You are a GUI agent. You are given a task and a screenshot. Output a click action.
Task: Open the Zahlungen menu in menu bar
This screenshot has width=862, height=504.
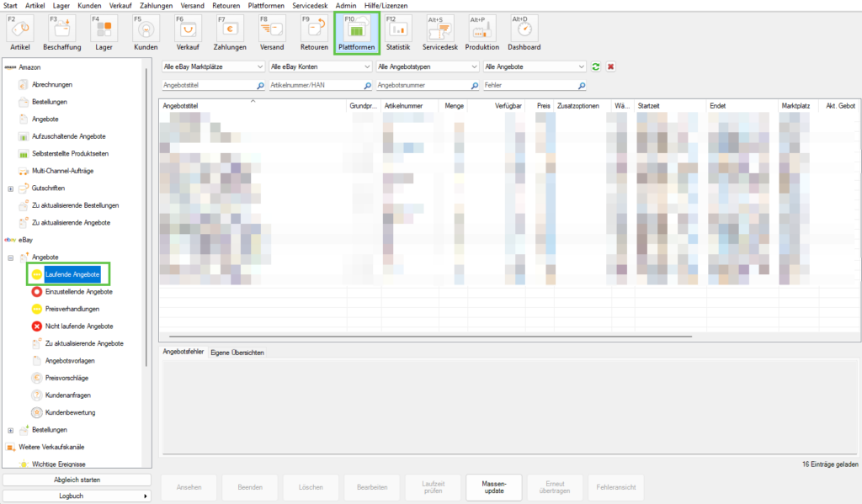tap(157, 5)
